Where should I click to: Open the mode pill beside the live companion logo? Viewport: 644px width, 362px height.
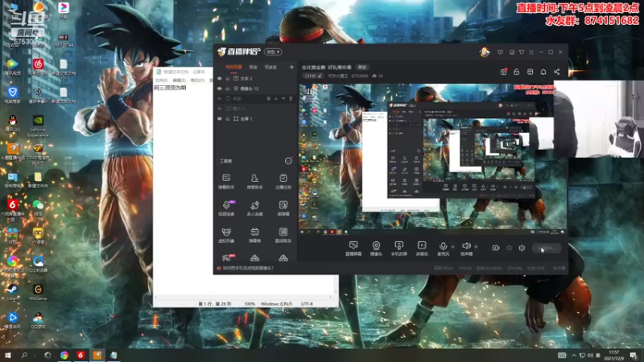coord(273,52)
